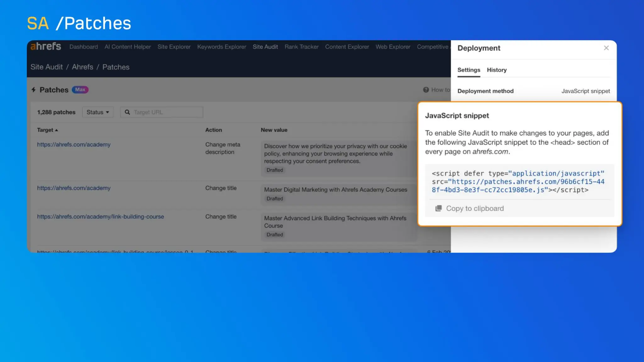Viewport: 644px width, 362px height.
Task: Click the JavaScript snippet code block
Action: [518, 182]
